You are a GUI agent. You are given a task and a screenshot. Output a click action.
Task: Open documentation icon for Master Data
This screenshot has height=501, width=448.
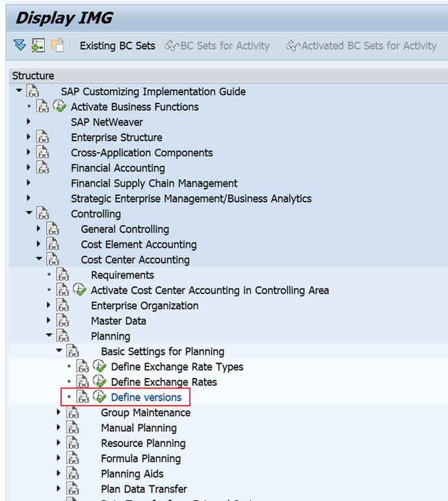62,320
